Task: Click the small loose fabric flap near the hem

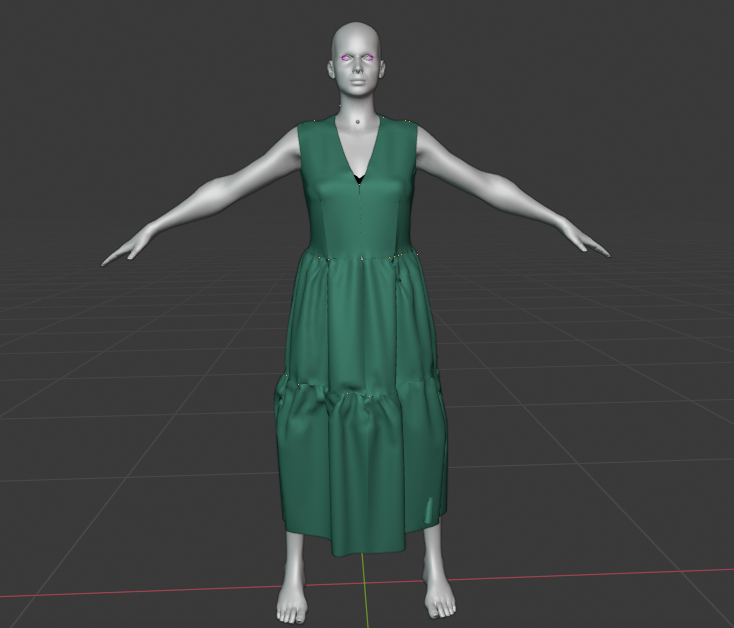Action: [x=429, y=509]
